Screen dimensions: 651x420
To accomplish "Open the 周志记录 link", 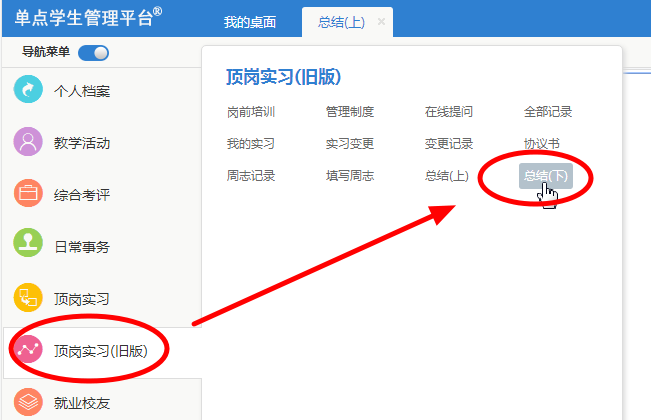I will pyautogui.click(x=251, y=176).
